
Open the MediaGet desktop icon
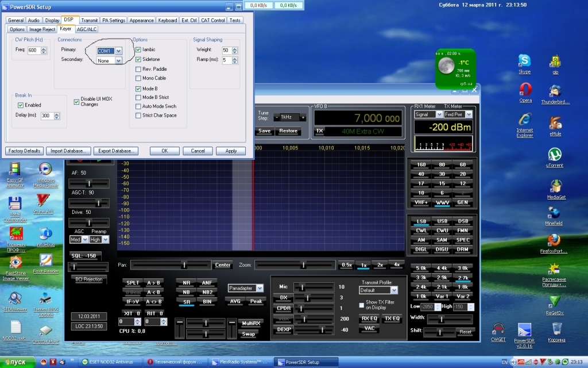pos(556,187)
